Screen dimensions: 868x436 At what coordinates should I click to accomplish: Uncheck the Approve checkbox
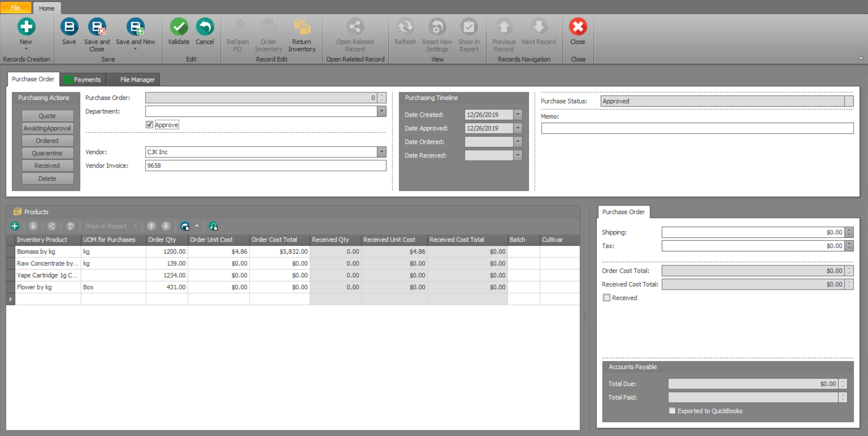pyautogui.click(x=150, y=125)
